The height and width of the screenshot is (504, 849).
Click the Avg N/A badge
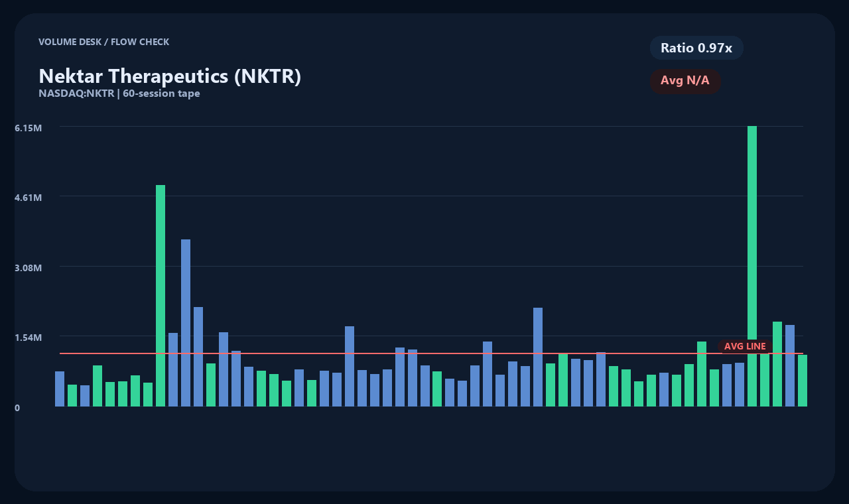[x=685, y=81]
